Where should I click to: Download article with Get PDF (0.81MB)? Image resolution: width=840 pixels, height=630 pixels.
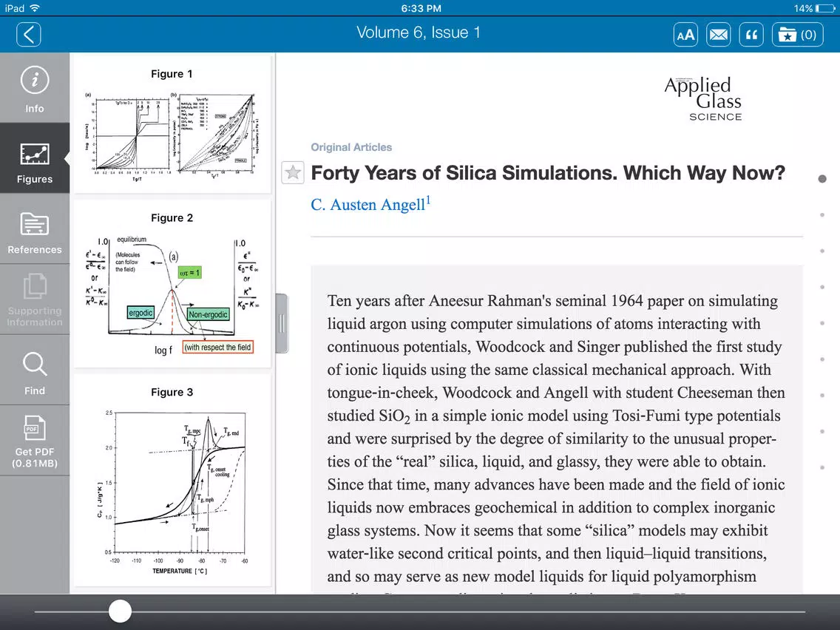(35, 441)
